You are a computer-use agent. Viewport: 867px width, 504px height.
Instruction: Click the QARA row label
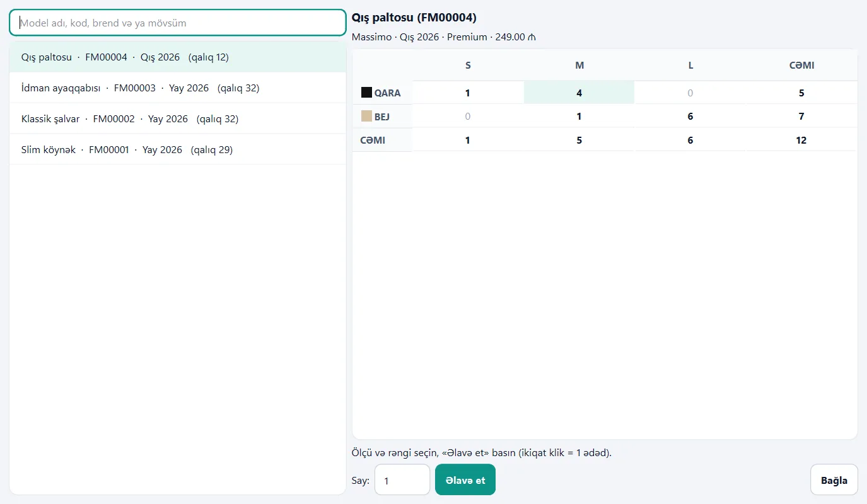tap(387, 93)
